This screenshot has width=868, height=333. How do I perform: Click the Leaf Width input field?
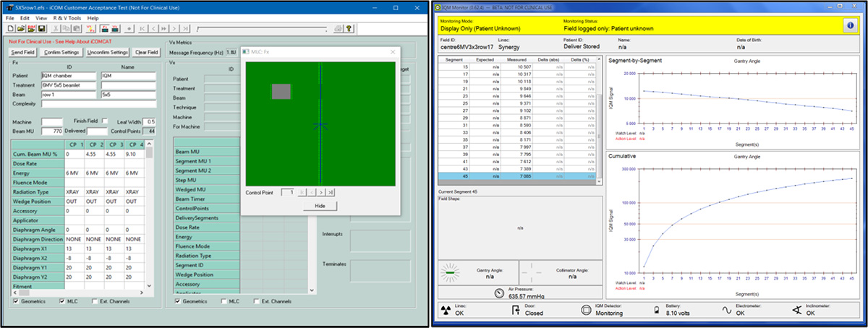pos(150,122)
